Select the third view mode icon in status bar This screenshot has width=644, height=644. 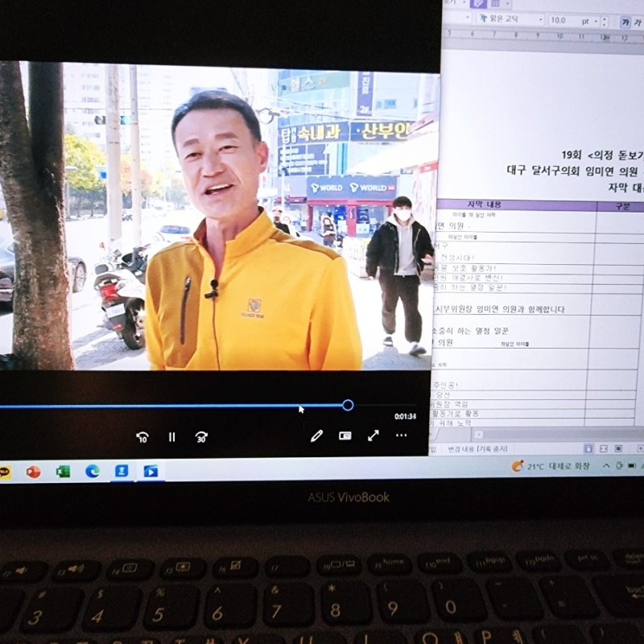tap(618, 448)
